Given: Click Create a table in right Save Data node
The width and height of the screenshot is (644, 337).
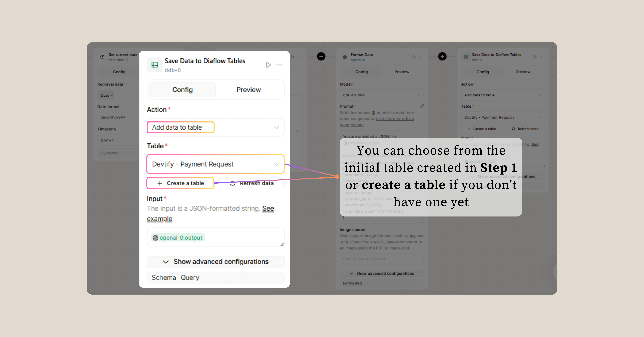Looking at the screenshot, I should tap(482, 129).
